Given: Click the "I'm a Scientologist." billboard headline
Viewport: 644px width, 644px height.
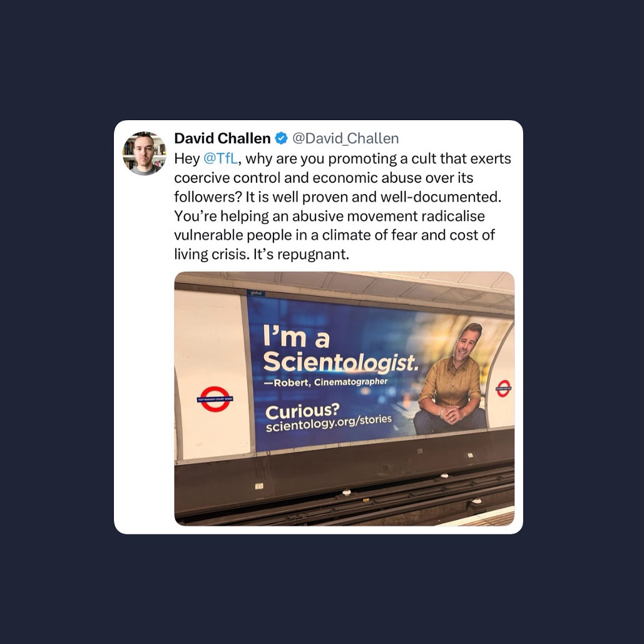Looking at the screenshot, I should coord(340,349).
